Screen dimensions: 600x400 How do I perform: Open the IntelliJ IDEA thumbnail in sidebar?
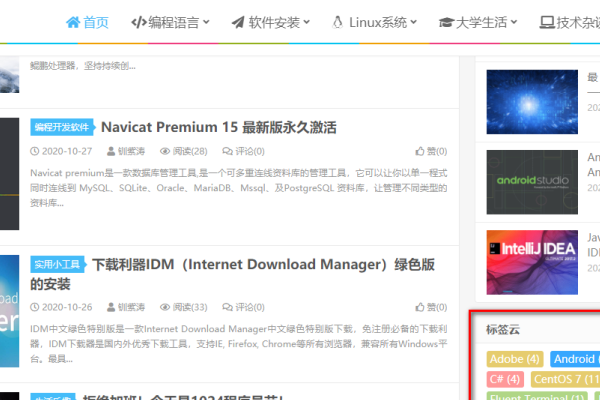pyautogui.click(x=521, y=262)
